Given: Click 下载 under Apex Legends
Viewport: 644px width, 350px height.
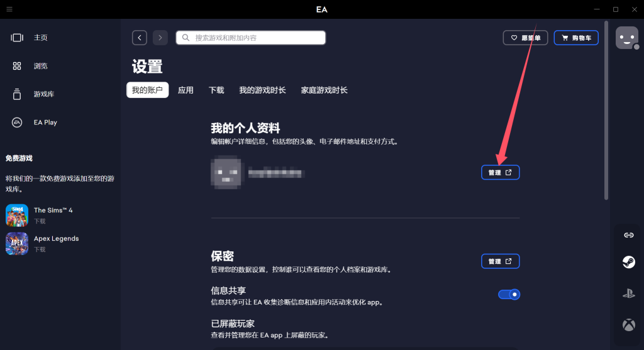Looking at the screenshot, I should click(40, 249).
